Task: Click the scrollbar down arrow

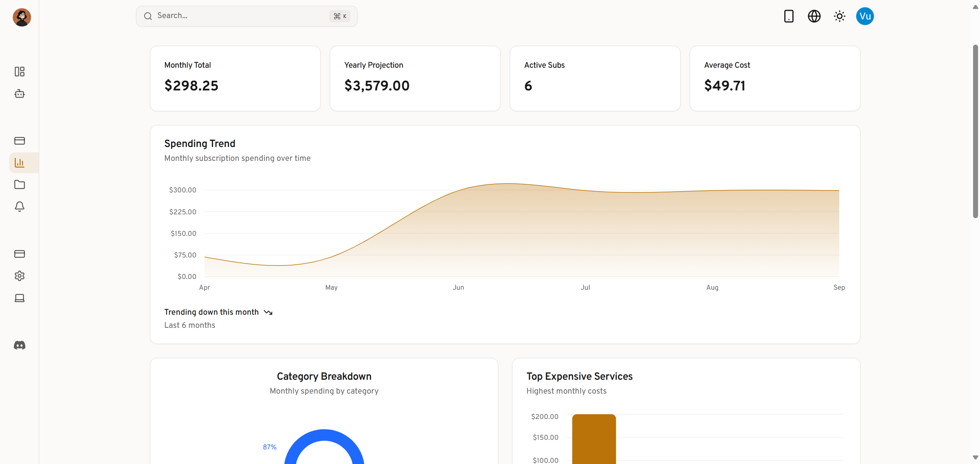Action: pyautogui.click(x=975, y=457)
